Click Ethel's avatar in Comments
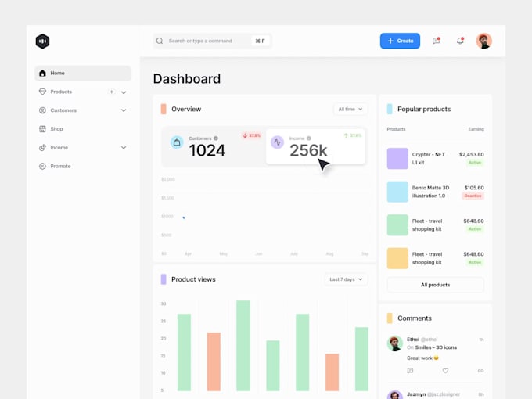The image size is (532, 399). pyautogui.click(x=395, y=343)
